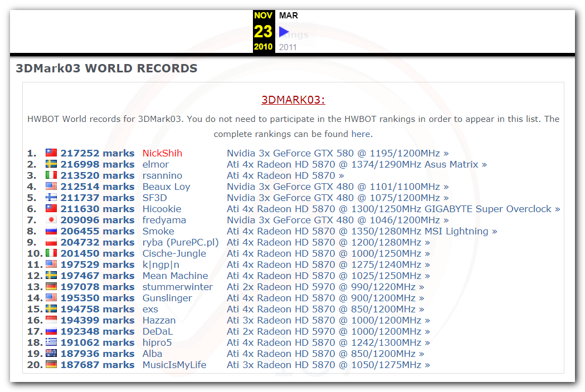View fredyama's user profile
The width and height of the screenshot is (585, 392).
[x=164, y=220]
